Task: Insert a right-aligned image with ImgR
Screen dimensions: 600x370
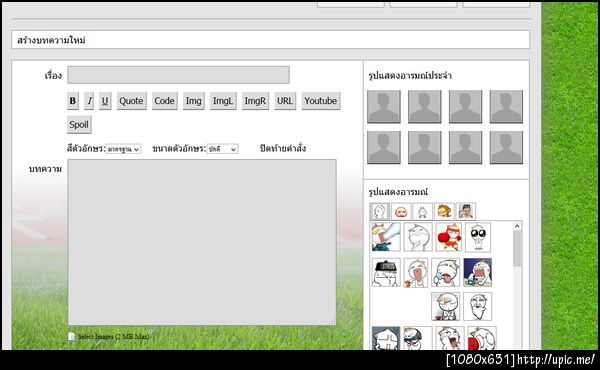Action: [x=255, y=101]
